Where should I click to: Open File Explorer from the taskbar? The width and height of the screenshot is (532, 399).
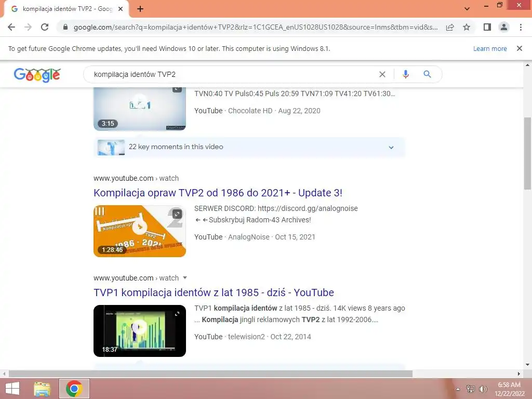tap(42, 389)
